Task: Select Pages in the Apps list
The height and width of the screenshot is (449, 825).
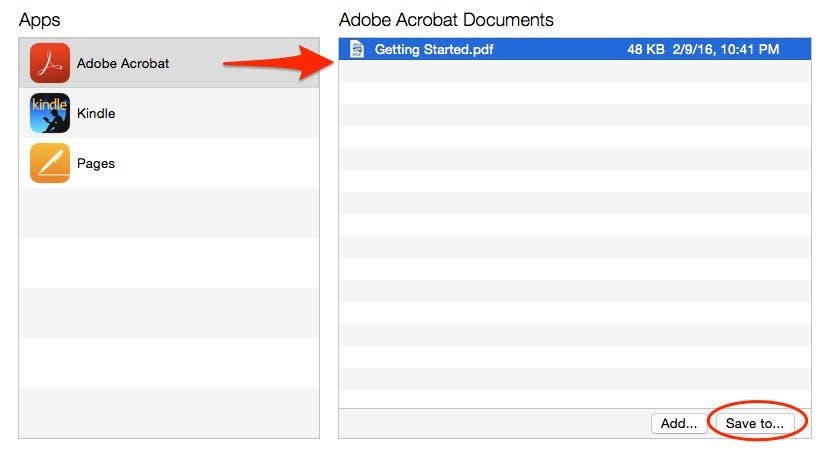Action: point(96,163)
